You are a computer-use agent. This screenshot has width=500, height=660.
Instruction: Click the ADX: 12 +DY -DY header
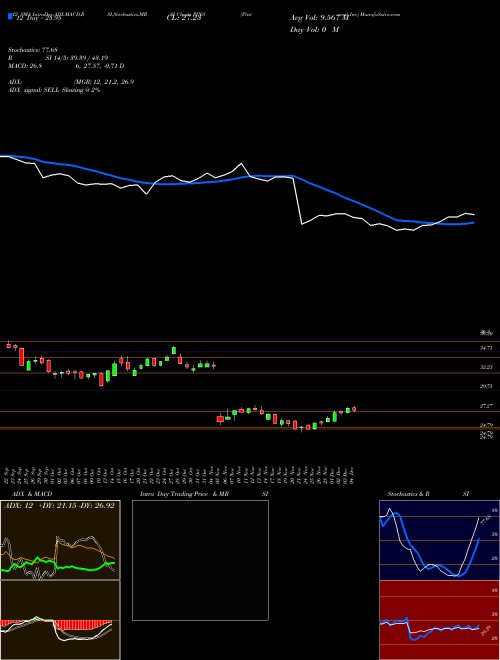click(x=59, y=505)
